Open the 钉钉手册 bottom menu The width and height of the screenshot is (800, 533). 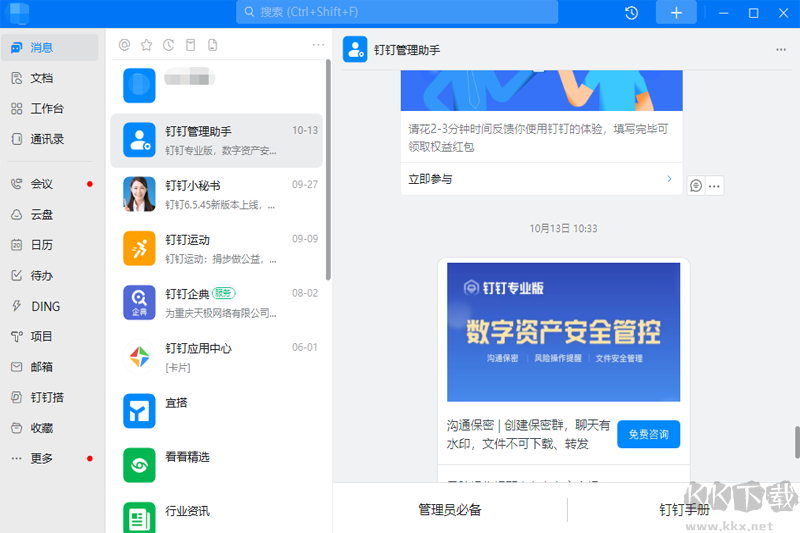684,510
